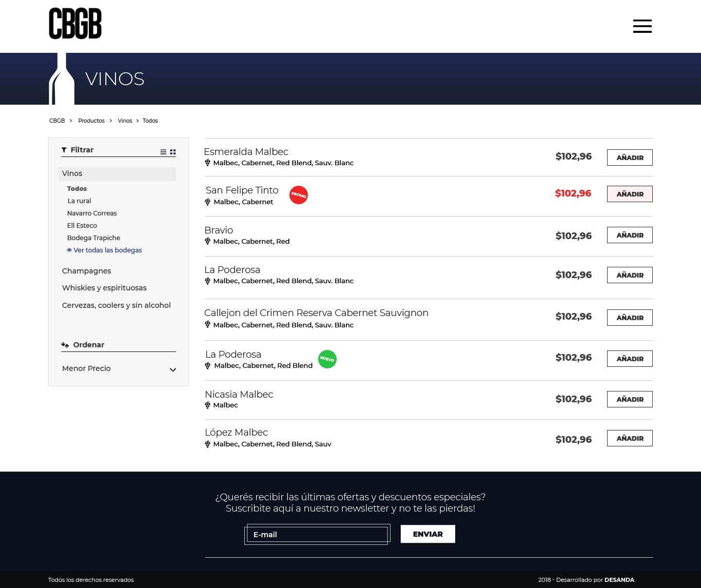Select Whiskies y espirituosas category
The height and width of the screenshot is (588, 701).
point(104,288)
